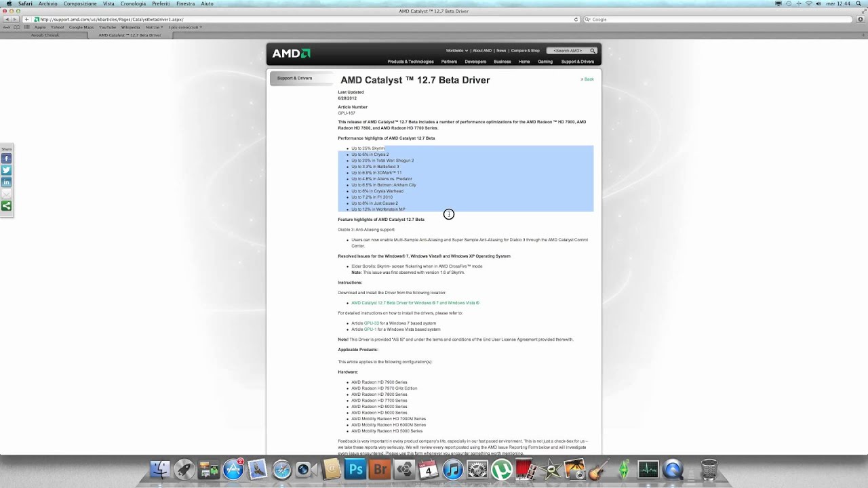Click the Search AMD input field

click(x=568, y=51)
